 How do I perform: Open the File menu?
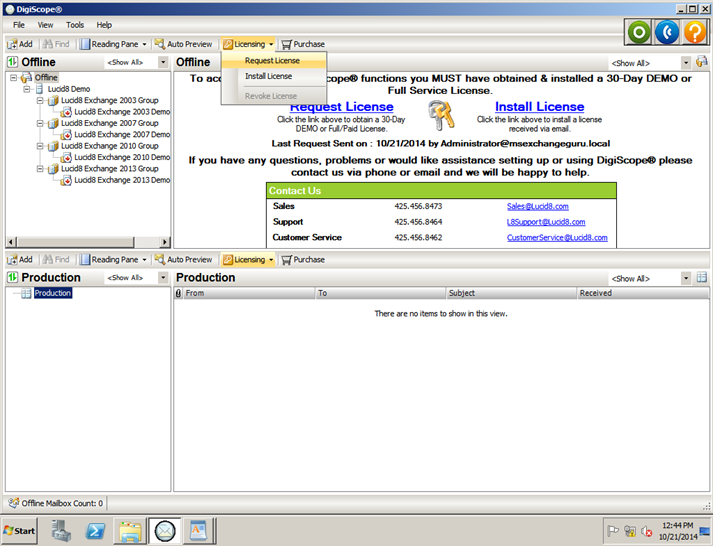19,25
